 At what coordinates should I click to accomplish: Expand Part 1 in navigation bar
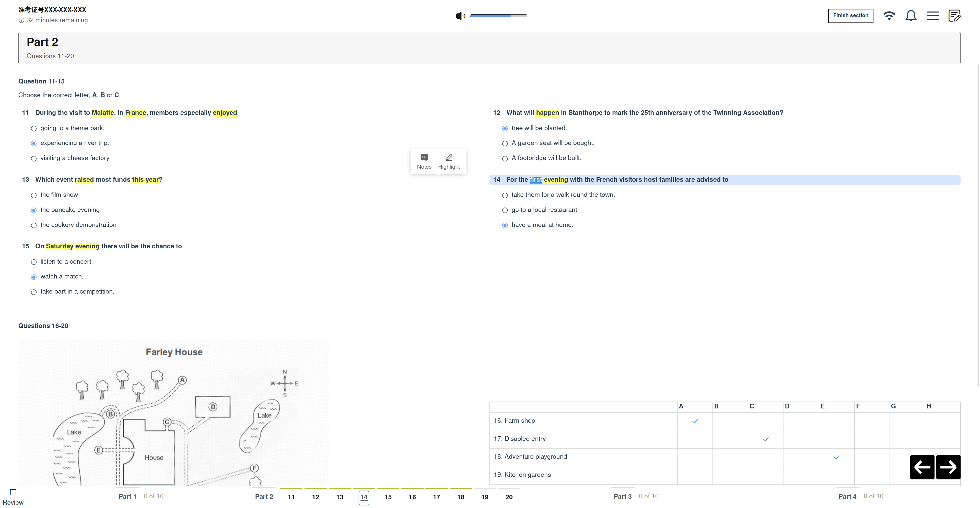(127, 496)
